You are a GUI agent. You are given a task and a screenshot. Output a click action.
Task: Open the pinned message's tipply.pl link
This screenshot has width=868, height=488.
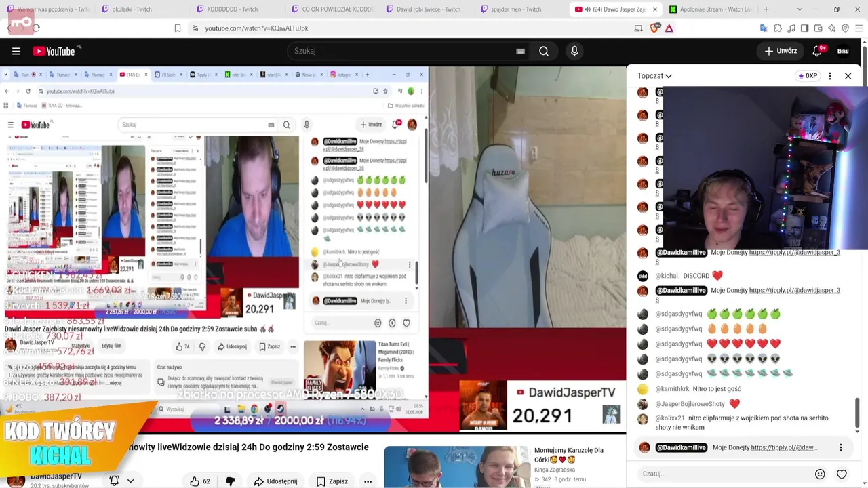[x=784, y=448]
